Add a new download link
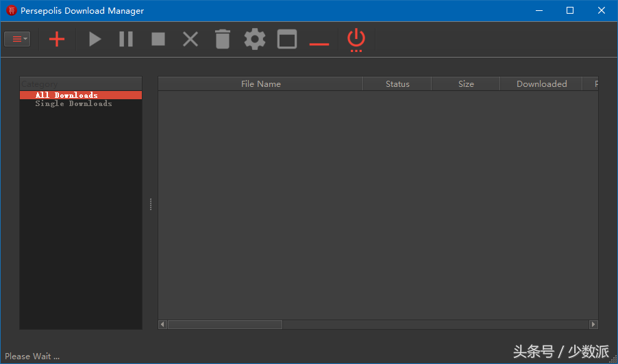618x364 pixels. tap(57, 39)
